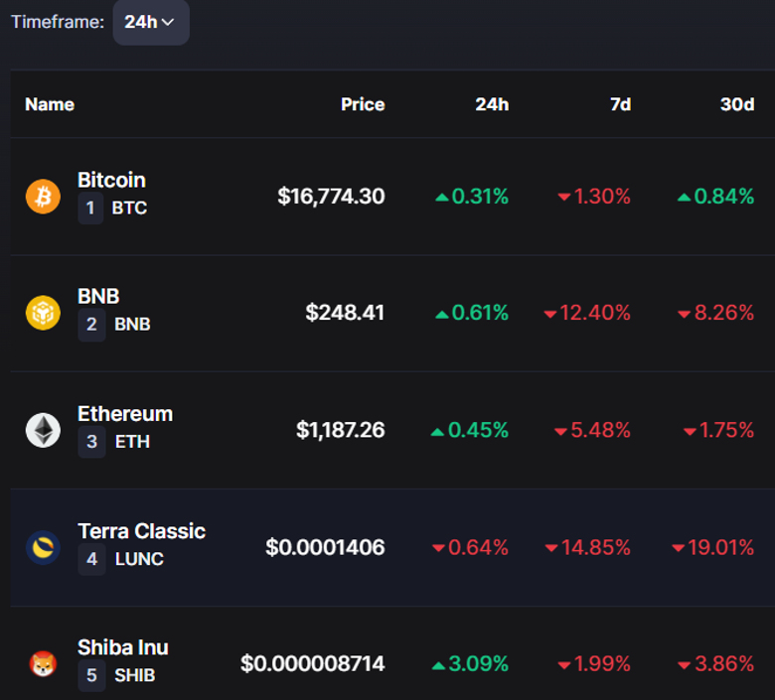The width and height of the screenshot is (775, 700).
Task: Sort by the Price column header
Action: point(363,104)
